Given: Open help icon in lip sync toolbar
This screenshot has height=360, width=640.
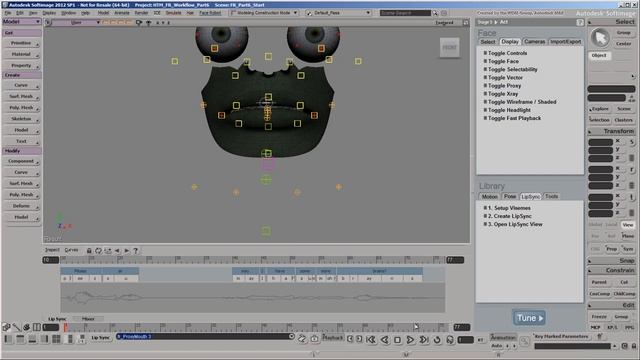Looking at the screenshot, I should 136,251.
